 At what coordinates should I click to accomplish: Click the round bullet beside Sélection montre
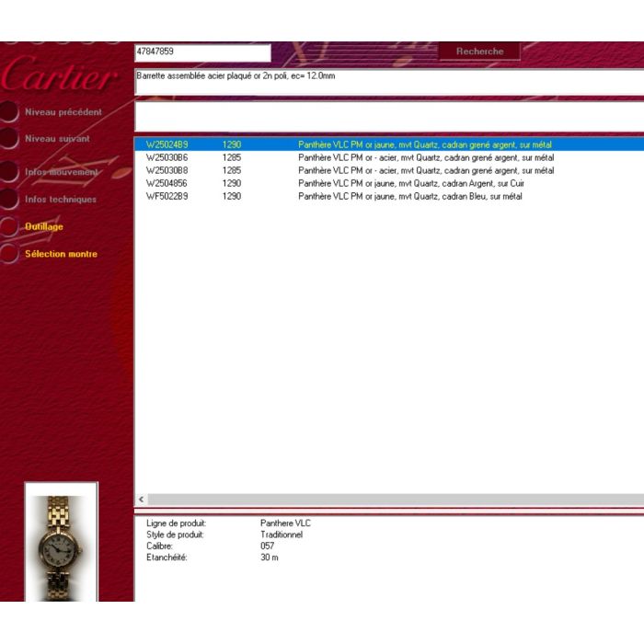coord(8,254)
